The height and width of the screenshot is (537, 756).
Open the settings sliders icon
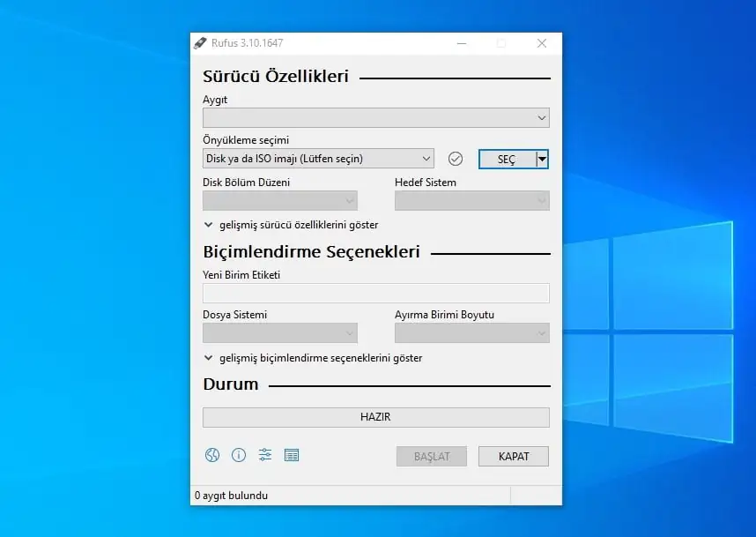coord(265,455)
